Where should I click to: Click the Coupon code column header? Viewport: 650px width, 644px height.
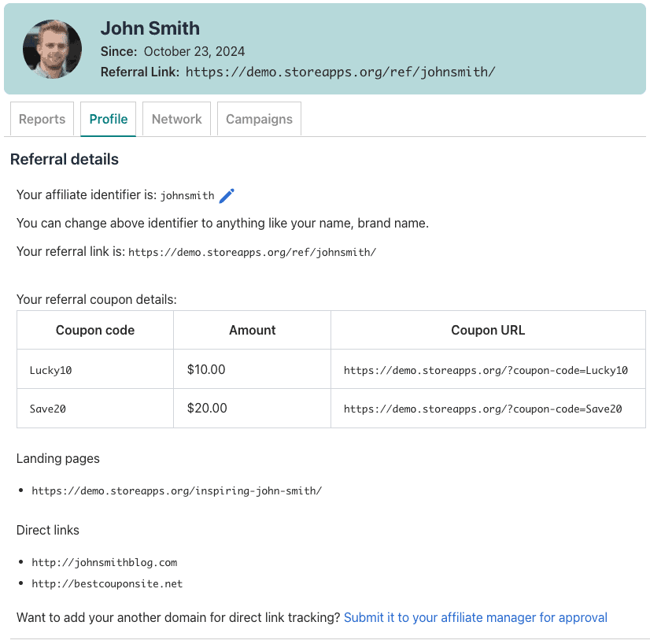94,330
